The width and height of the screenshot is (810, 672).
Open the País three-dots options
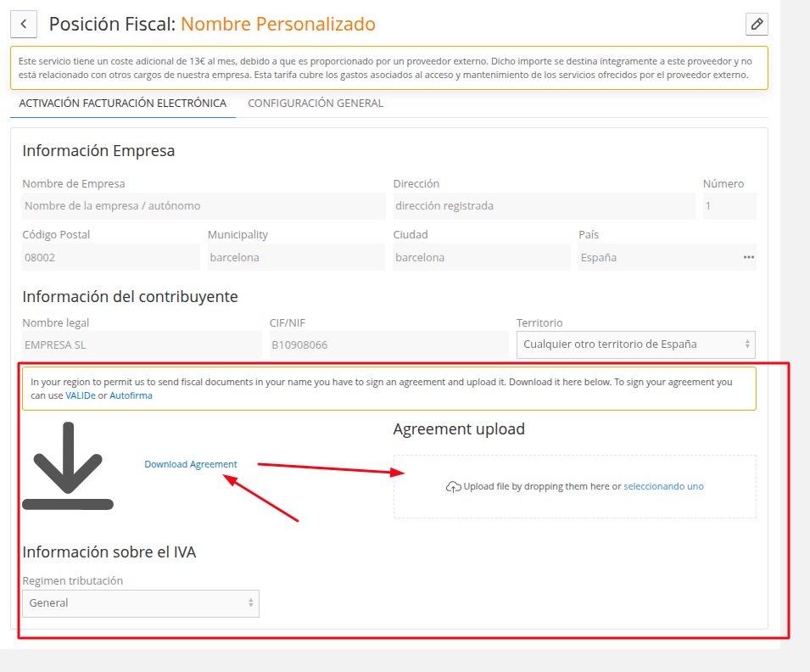click(x=749, y=257)
